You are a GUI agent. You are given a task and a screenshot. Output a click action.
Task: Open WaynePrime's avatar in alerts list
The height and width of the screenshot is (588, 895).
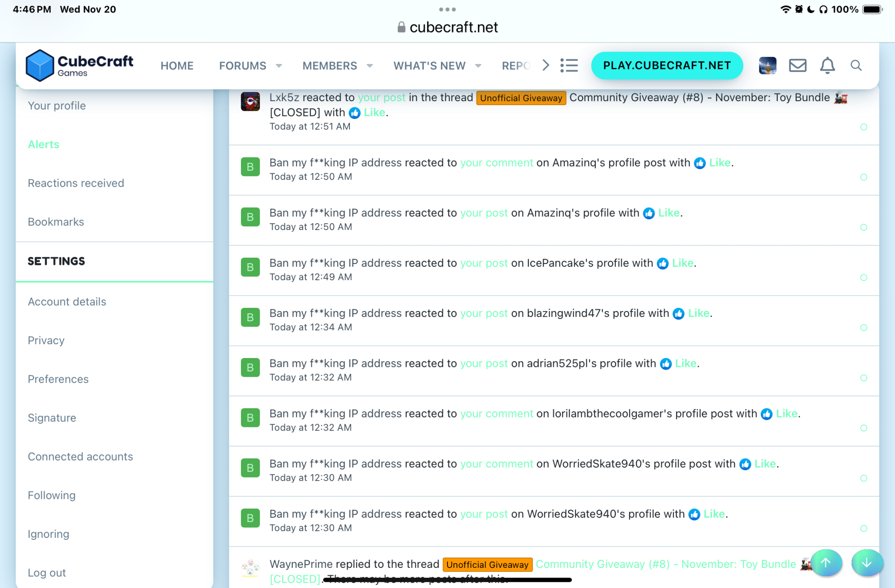click(250, 568)
